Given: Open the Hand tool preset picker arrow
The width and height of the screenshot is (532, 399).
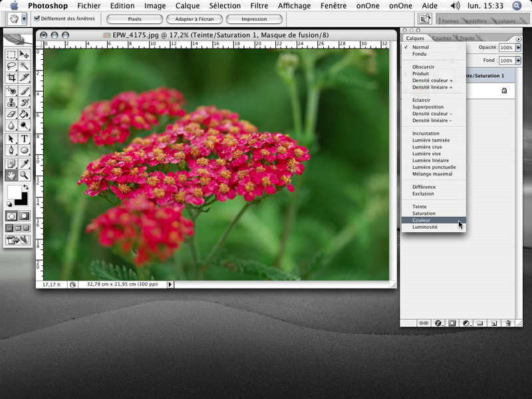Looking at the screenshot, I should click(x=24, y=19).
